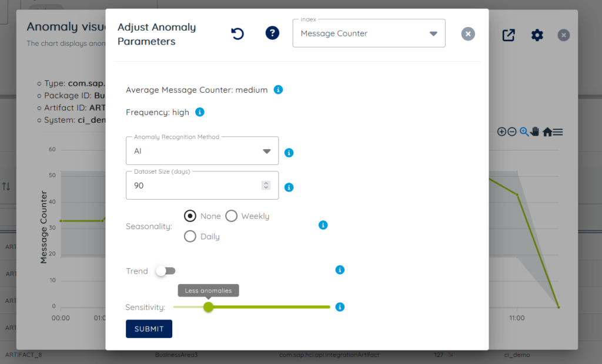Enable the Trend toggle

[165, 271]
